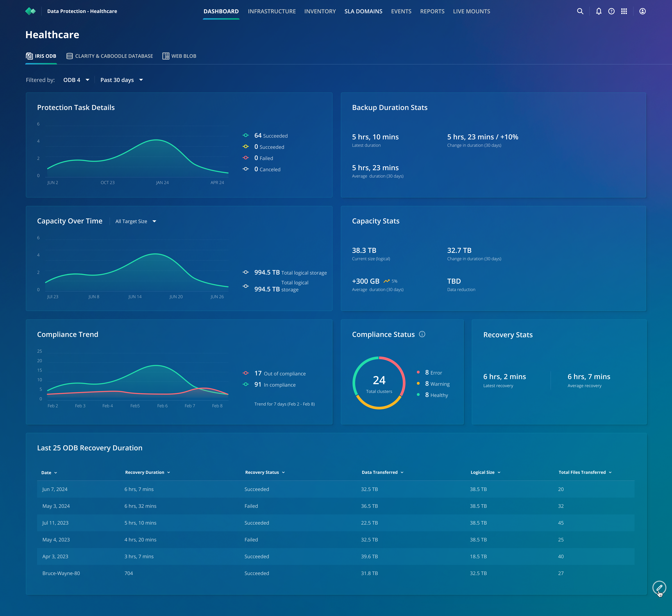The height and width of the screenshot is (616, 672).
Task: Open the notifications bell
Action: pyautogui.click(x=599, y=11)
